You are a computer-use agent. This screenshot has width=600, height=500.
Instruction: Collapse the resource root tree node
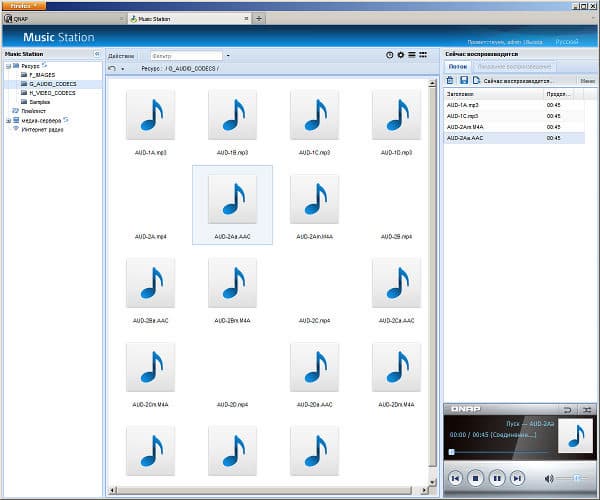[x=8, y=66]
